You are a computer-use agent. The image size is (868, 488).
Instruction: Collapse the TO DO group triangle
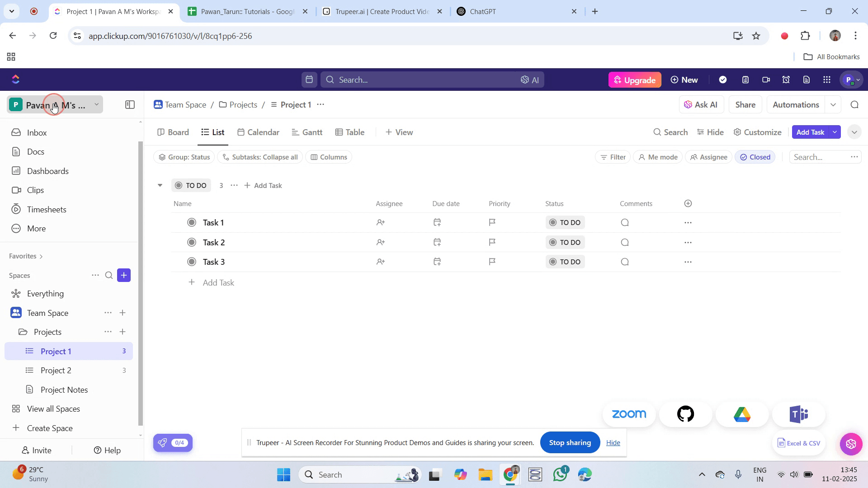pos(160,185)
